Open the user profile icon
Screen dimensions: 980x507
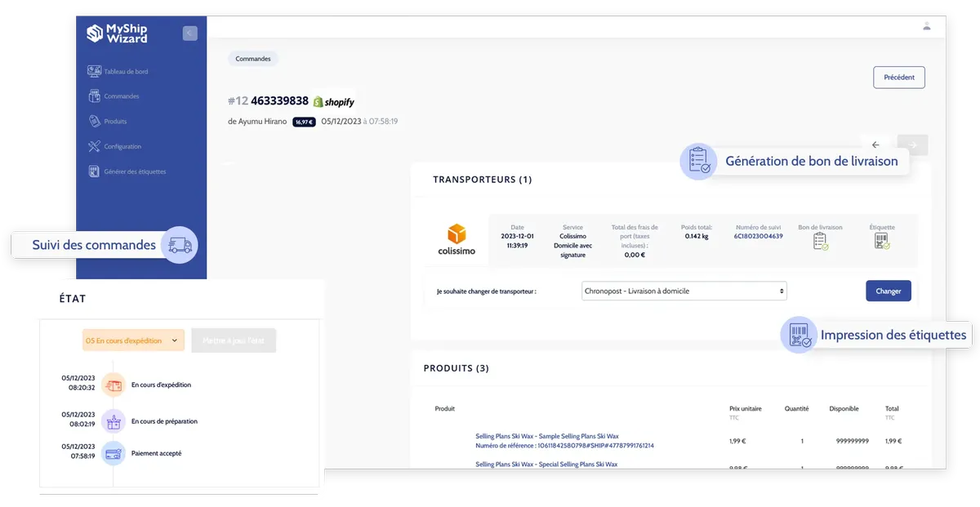click(x=927, y=26)
